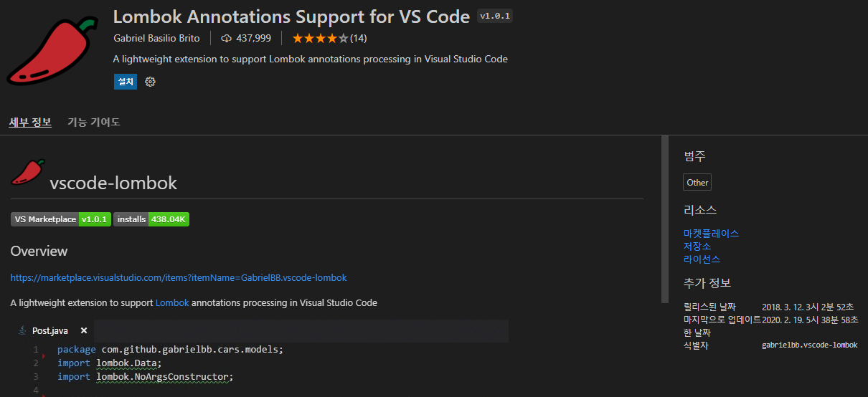Viewport: 868px width, 397px height.
Task: Open the 라이선스 license link
Action: tap(702, 259)
